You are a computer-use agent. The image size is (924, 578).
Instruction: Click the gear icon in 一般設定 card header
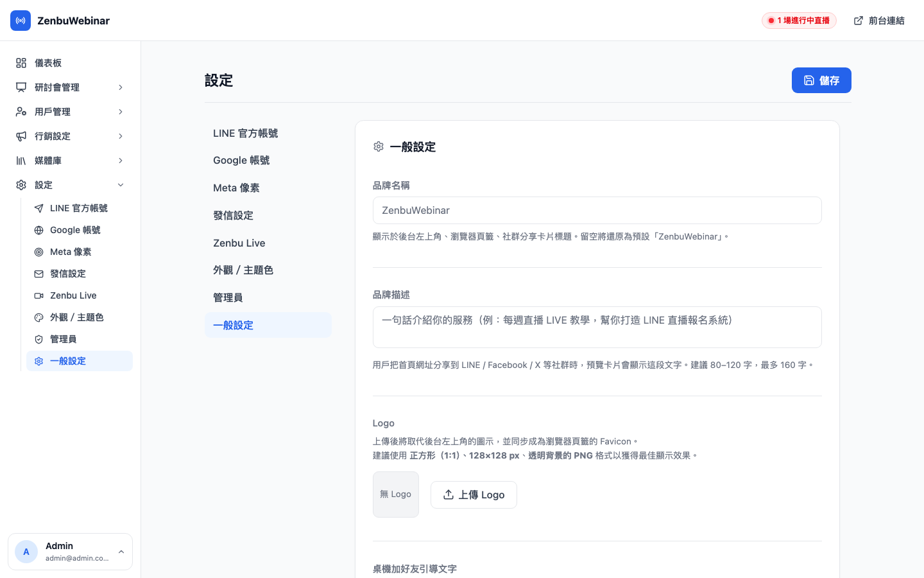[379, 146]
